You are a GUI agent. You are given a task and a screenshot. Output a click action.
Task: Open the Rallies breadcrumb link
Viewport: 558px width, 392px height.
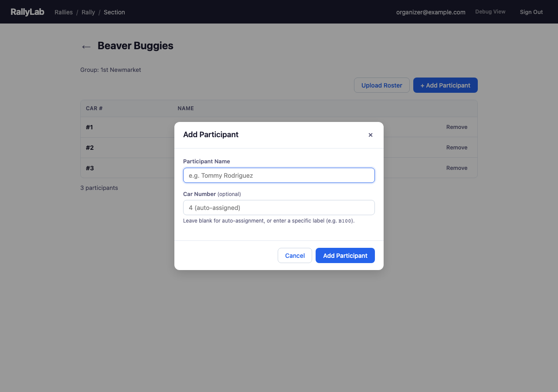click(64, 12)
